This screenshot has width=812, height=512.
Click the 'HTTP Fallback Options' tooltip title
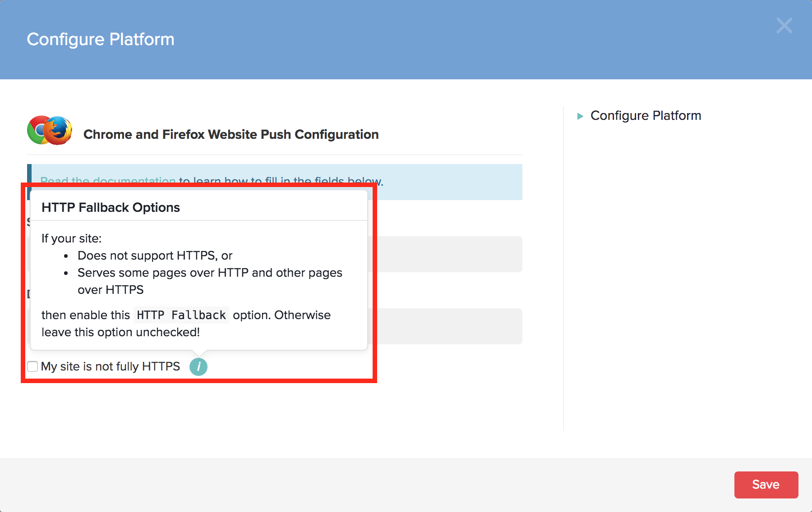pos(111,207)
